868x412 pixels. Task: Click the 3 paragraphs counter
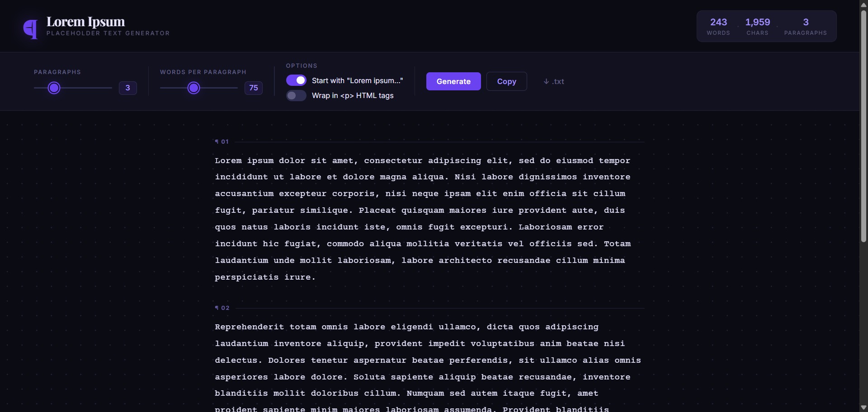806,26
